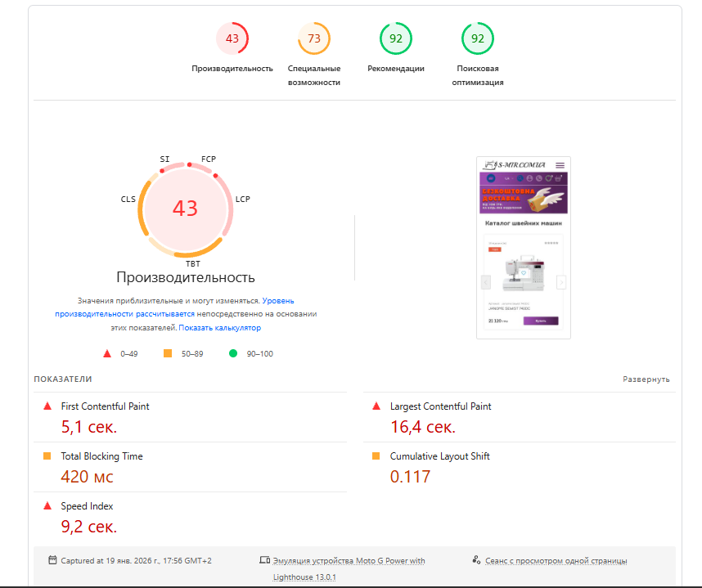Image resolution: width=702 pixels, height=588 pixels.
Task: Open the mobile page screenshot thumbnail
Action: pyautogui.click(x=524, y=248)
